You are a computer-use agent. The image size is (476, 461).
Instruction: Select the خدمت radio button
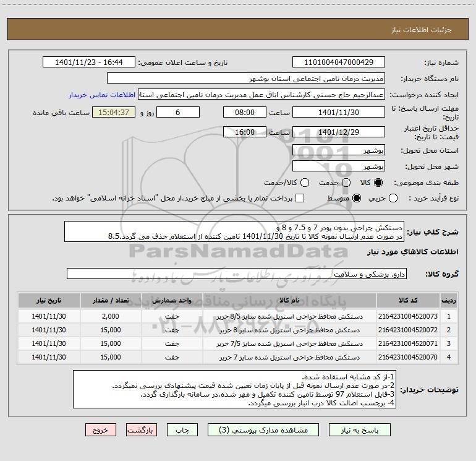[346, 183]
